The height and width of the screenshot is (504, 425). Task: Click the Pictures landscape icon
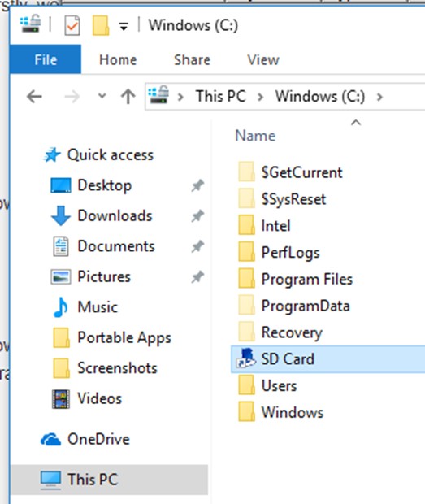pos(61,276)
